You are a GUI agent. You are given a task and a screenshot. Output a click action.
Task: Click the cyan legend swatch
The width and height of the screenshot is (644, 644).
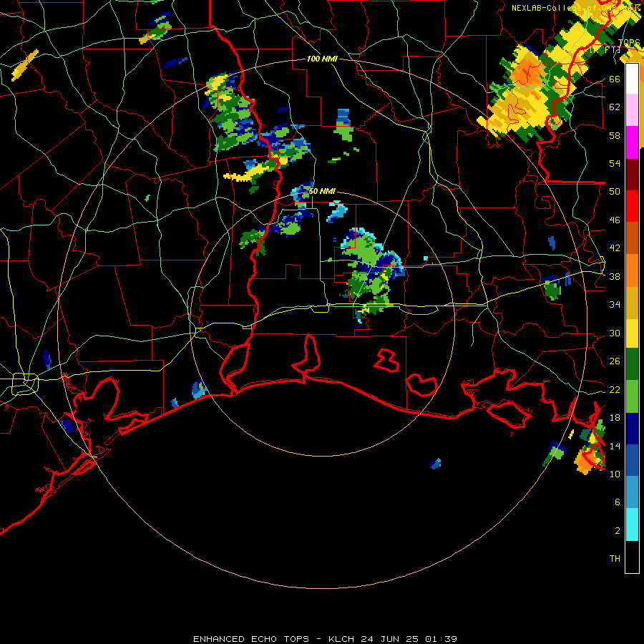pos(632,525)
